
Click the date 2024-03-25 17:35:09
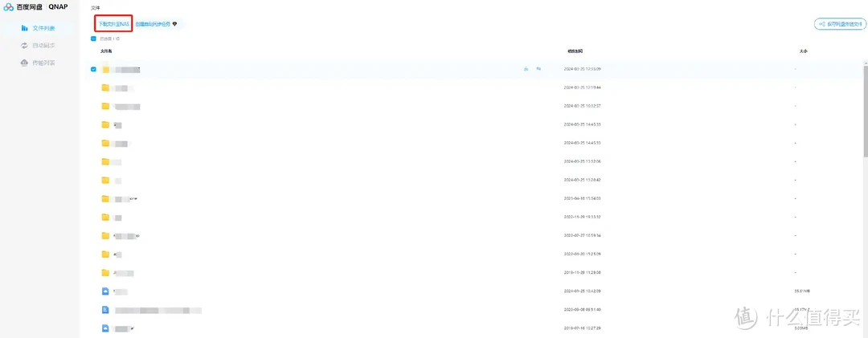point(583,69)
